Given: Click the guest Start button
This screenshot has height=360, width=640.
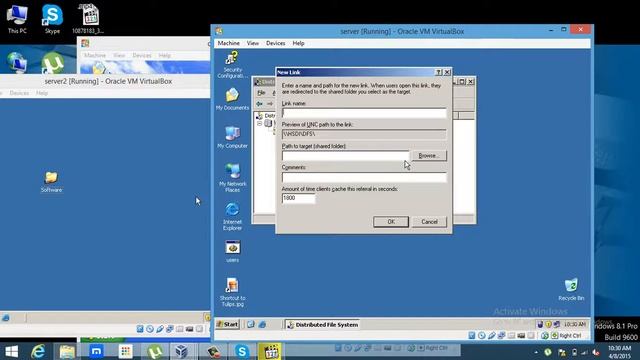Looking at the screenshot, I should click(x=227, y=324).
